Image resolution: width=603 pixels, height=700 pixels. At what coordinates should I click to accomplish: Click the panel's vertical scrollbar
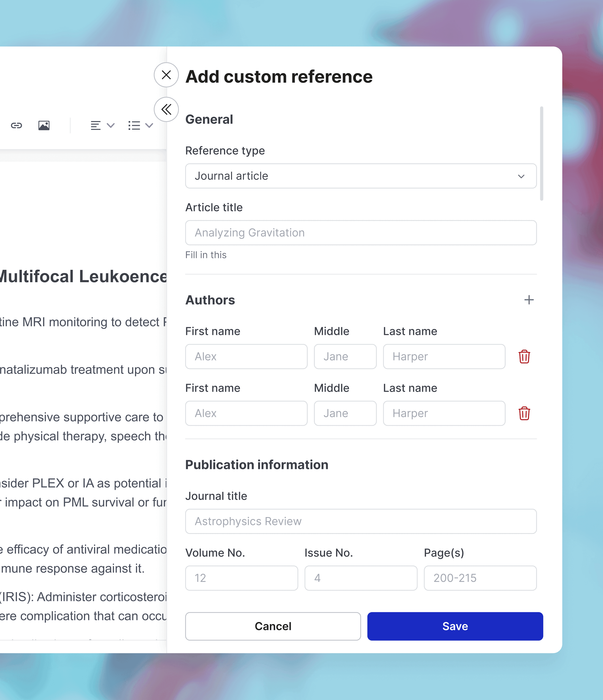click(541, 154)
